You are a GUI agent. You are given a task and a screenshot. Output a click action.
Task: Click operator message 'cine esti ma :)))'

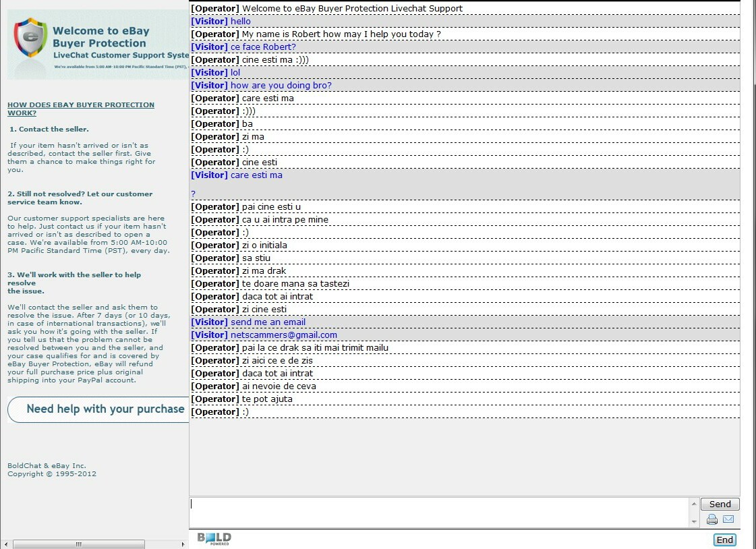[275, 60]
